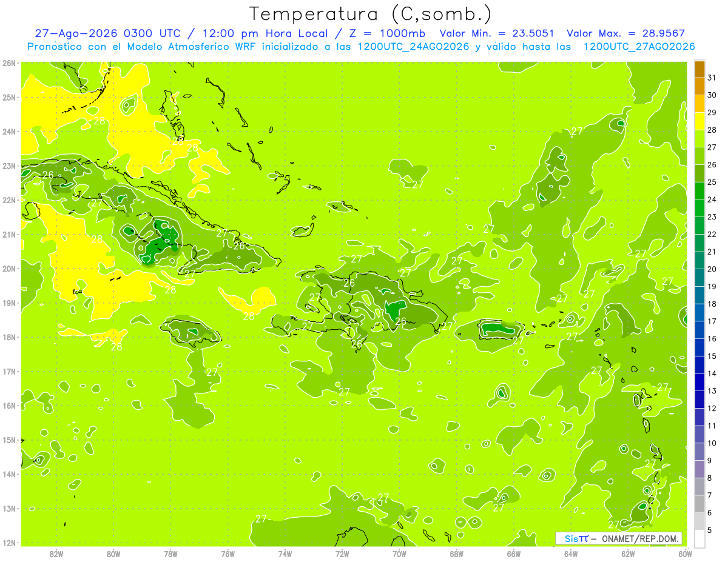
Task: Click color scale value "25"
Action: (x=712, y=182)
